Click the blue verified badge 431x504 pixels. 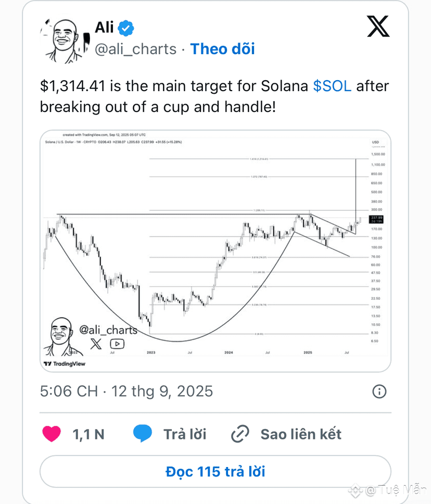pyautogui.click(x=125, y=28)
